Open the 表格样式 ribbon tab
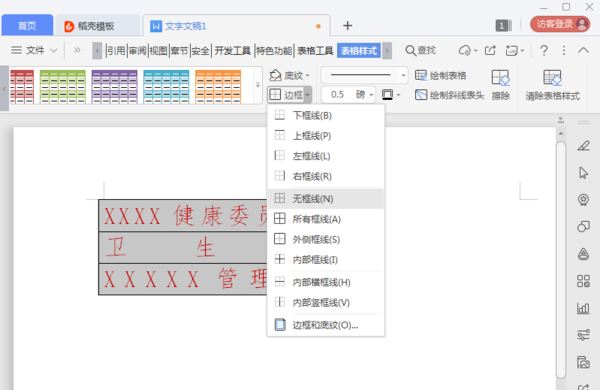This screenshot has width=600, height=390. pyautogui.click(x=359, y=51)
